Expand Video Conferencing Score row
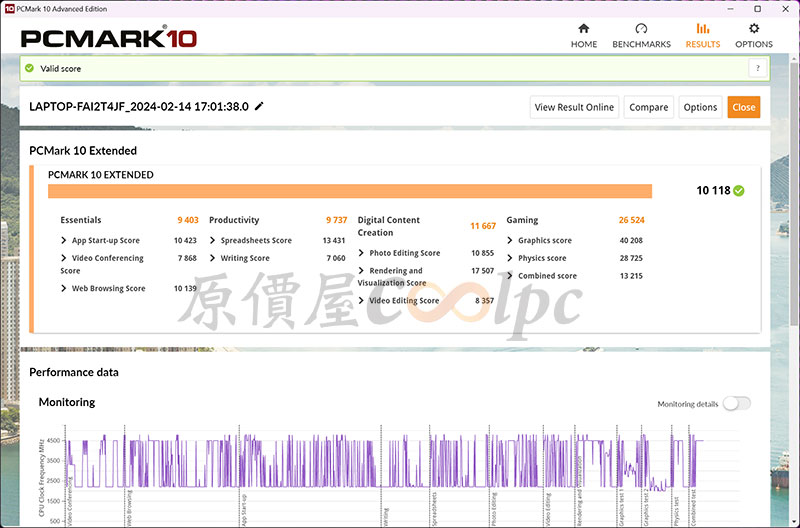800x528 pixels. coord(64,258)
